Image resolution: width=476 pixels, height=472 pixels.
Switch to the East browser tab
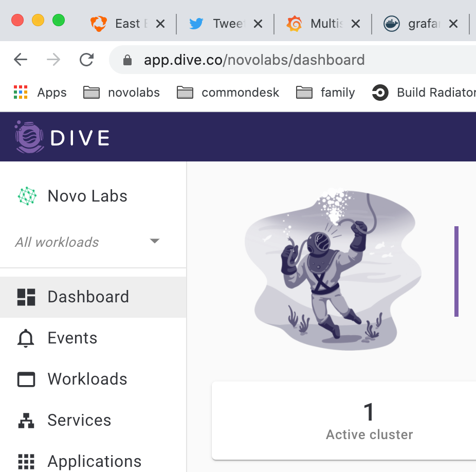[x=127, y=24]
